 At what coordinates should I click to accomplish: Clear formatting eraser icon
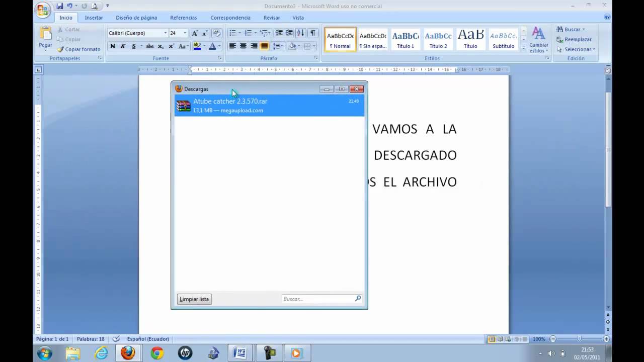(217, 33)
